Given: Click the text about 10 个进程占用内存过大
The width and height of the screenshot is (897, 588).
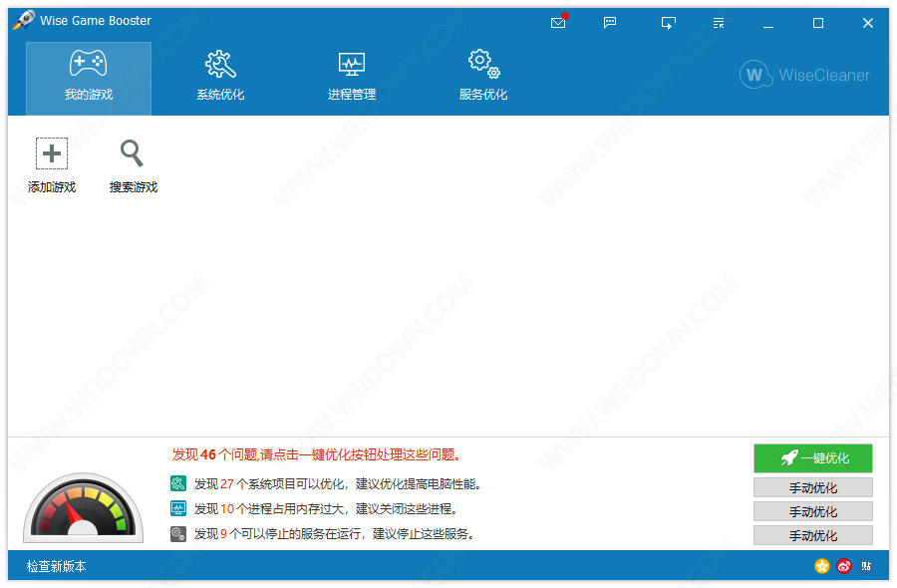Looking at the screenshot, I should [x=326, y=509].
